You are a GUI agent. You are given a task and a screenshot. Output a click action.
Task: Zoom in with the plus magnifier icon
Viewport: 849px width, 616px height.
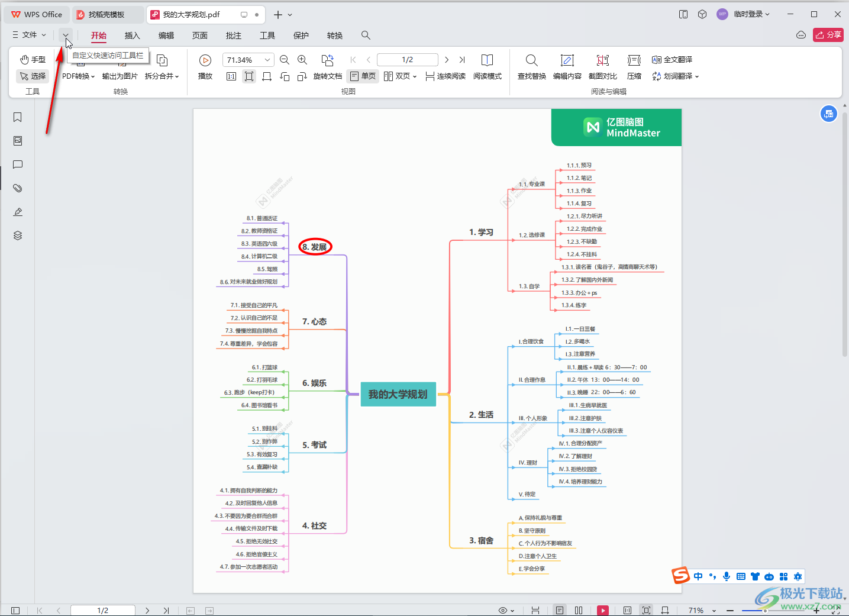[x=302, y=60]
